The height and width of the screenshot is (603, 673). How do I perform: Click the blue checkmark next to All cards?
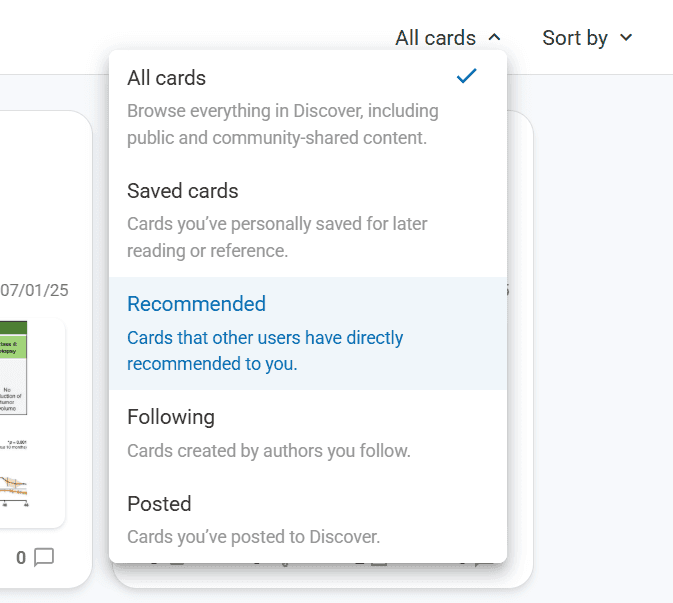tap(466, 76)
